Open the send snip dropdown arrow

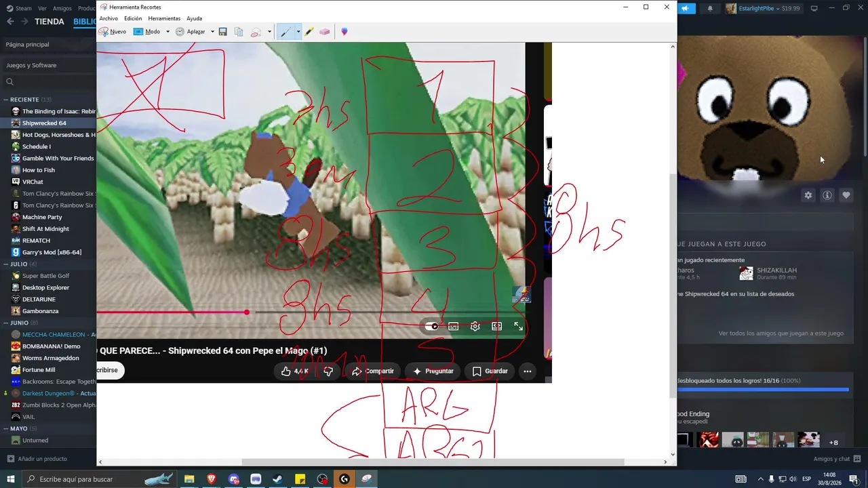pos(269,32)
